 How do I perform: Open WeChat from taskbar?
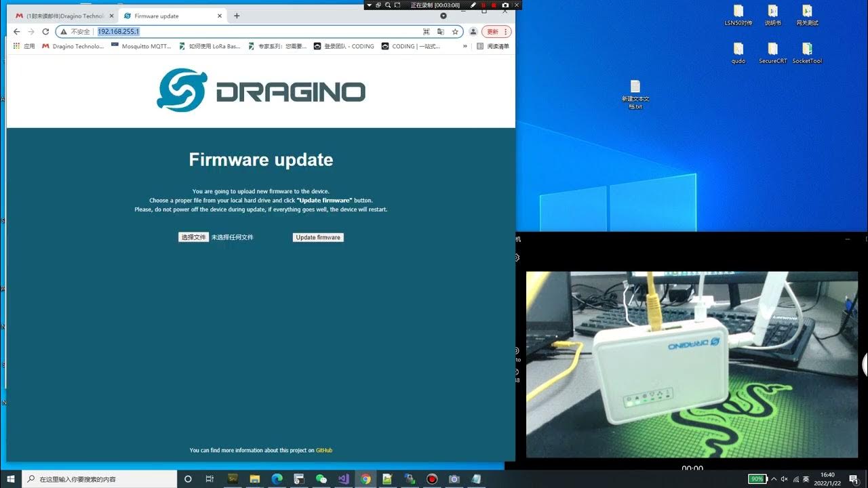coord(321,479)
